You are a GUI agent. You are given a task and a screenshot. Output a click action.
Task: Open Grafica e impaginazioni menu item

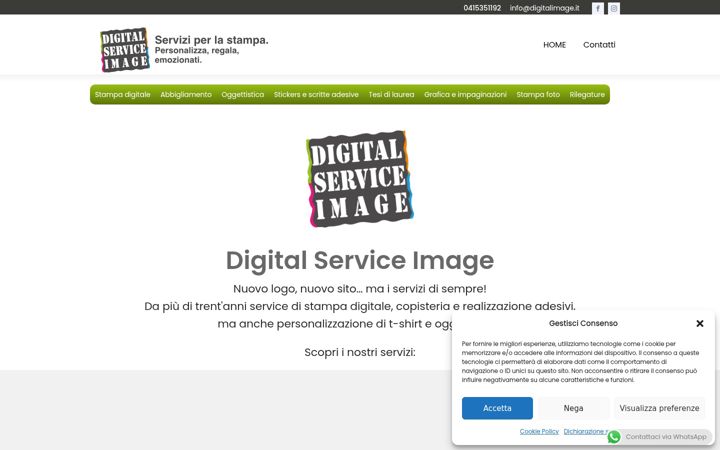point(465,95)
